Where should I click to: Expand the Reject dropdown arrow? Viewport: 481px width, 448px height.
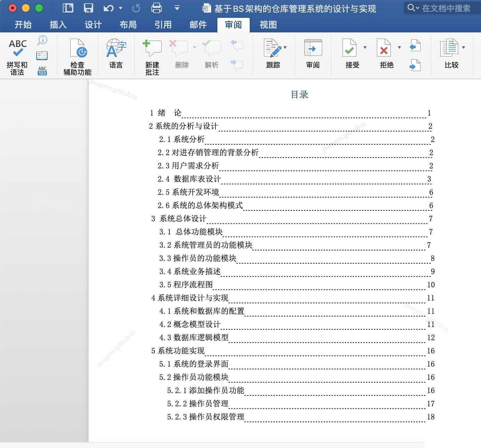tap(399, 47)
